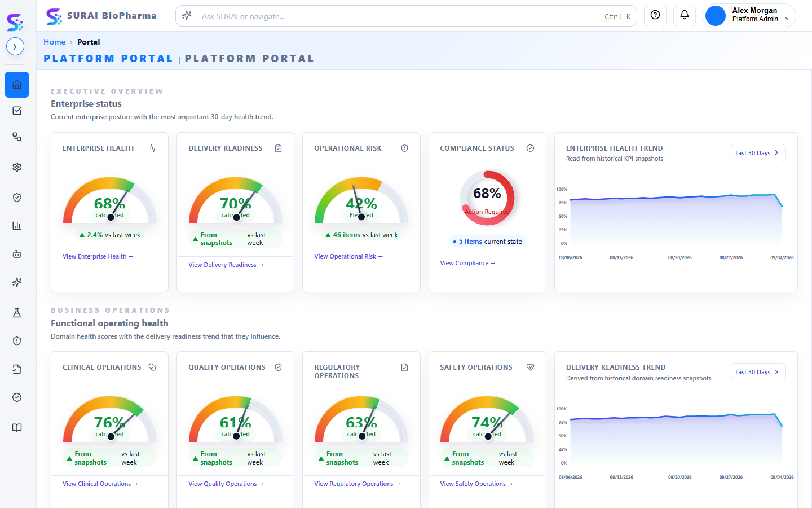Follow the View Delivery Readiness link
Image resolution: width=812 pixels, height=508 pixels.
[x=226, y=265]
